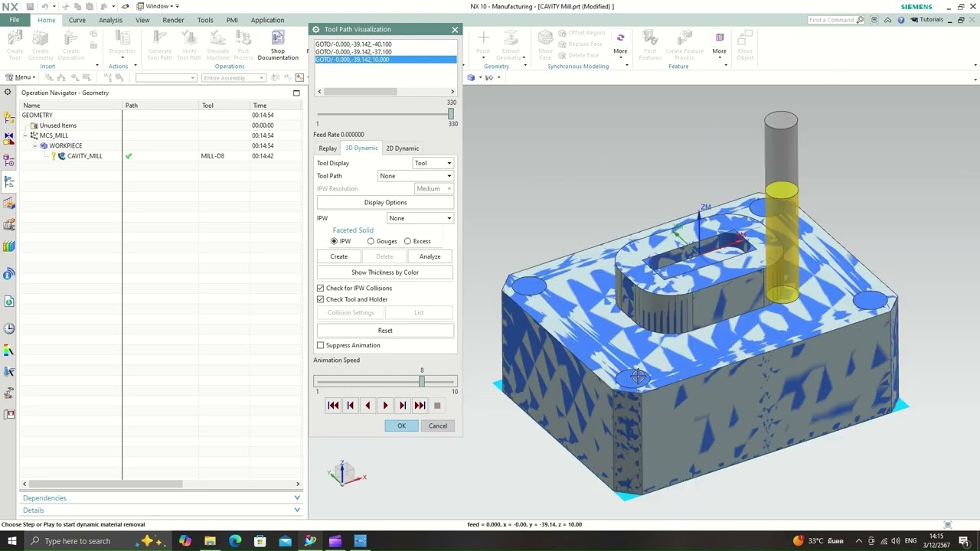
Task: Select the IPW radio button
Action: pos(334,241)
